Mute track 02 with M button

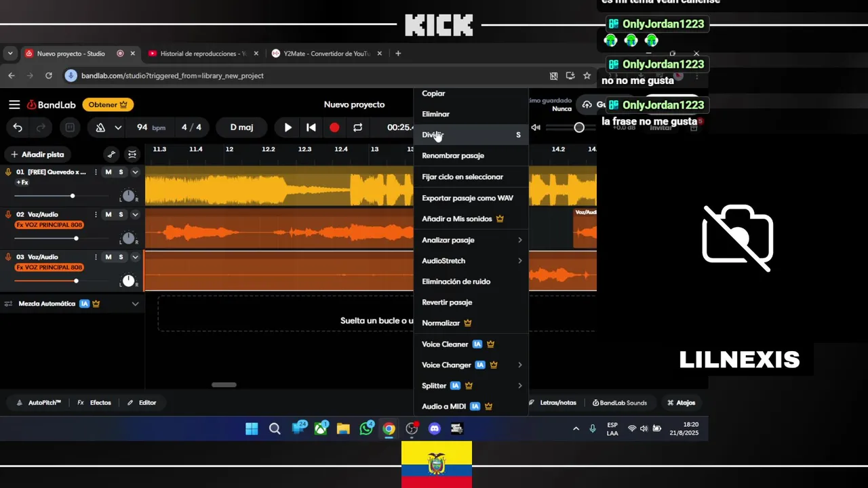pyautogui.click(x=108, y=214)
